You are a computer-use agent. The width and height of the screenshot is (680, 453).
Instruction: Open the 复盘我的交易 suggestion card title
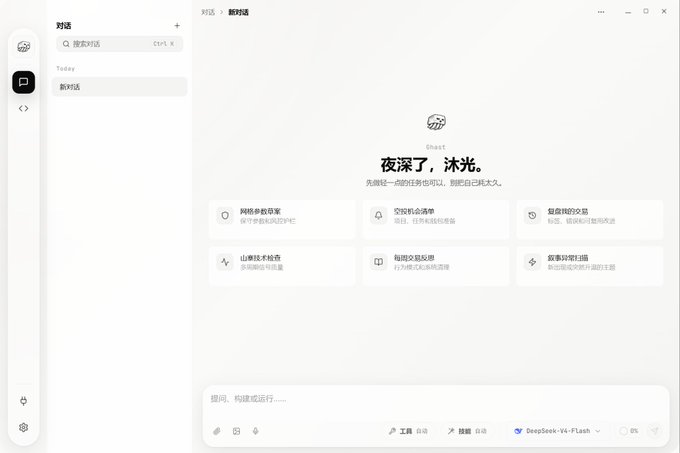click(x=567, y=211)
